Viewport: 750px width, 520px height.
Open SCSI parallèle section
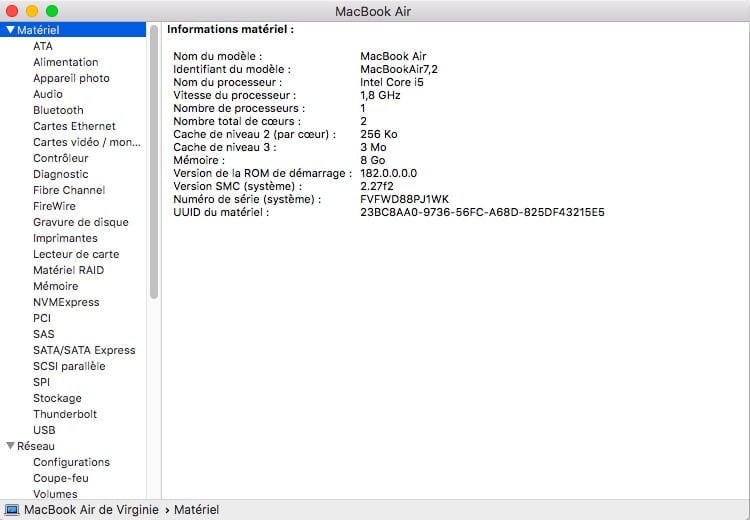[69, 366]
